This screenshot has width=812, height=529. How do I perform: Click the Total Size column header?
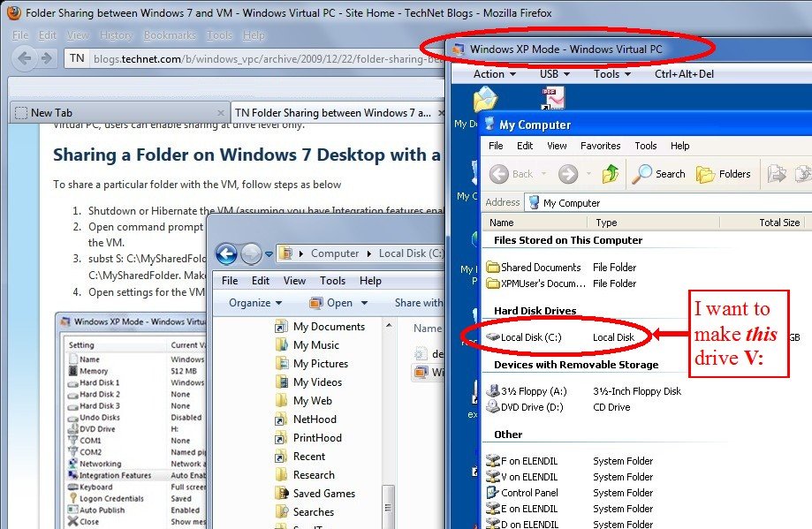click(x=778, y=223)
